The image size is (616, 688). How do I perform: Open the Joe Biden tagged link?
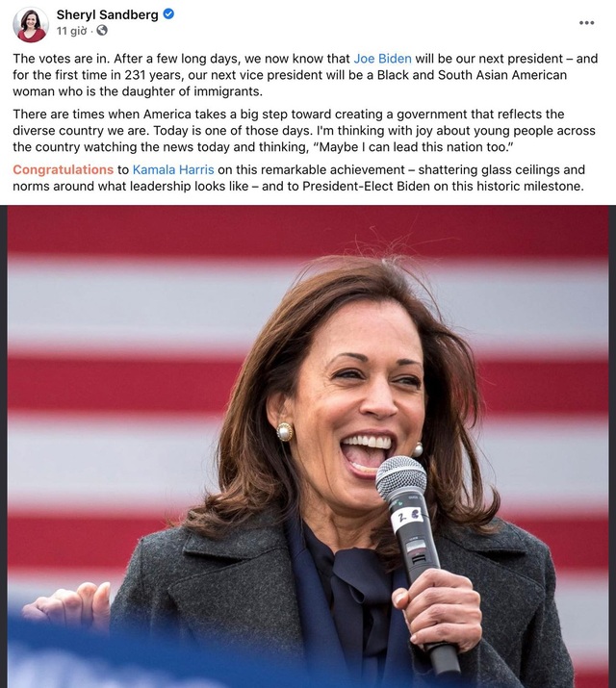pyautogui.click(x=382, y=59)
